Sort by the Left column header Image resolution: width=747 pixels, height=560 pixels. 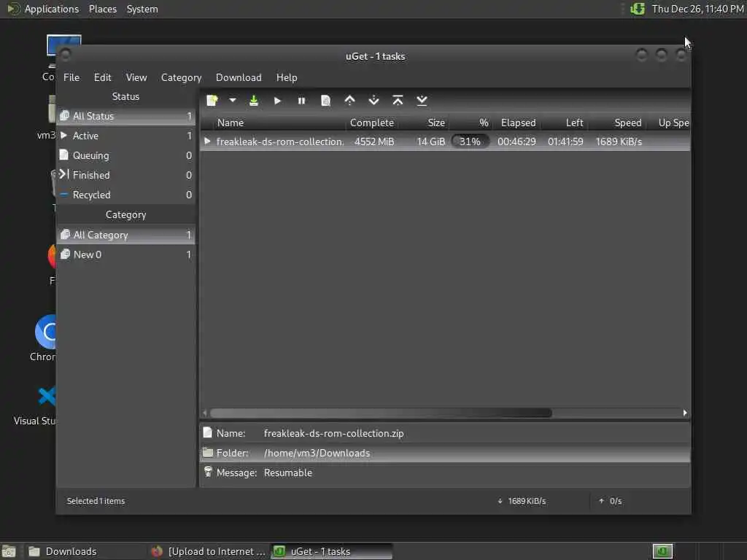tap(564, 122)
